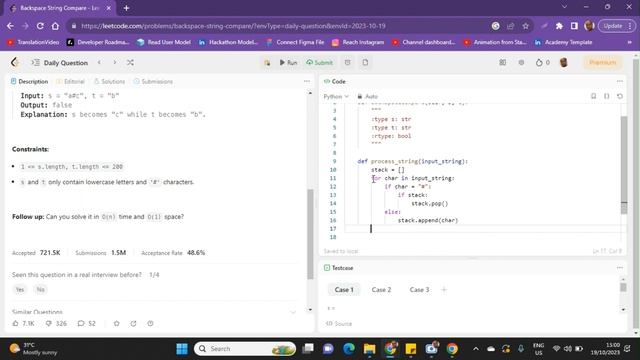Share the problem icon
640x360 pixels.
[x=133, y=323]
